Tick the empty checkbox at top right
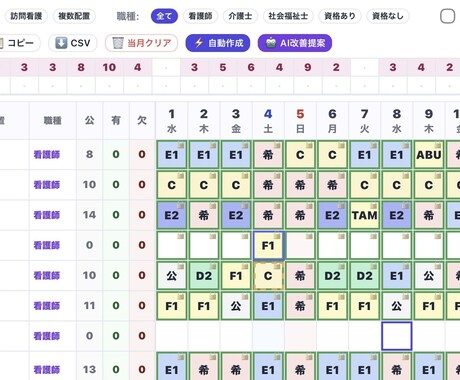The height and width of the screenshot is (380, 460). click(447, 16)
